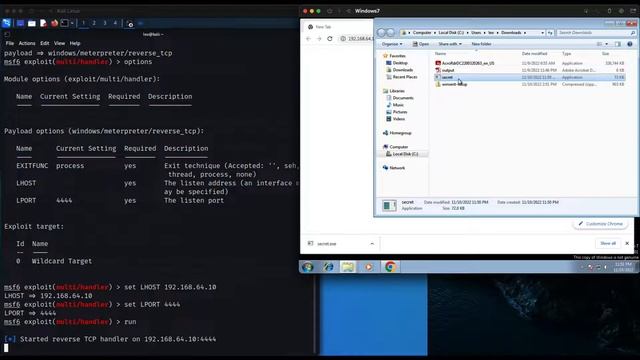Change view with the views icon
This screenshot has width=640, height=360.
point(600,44)
